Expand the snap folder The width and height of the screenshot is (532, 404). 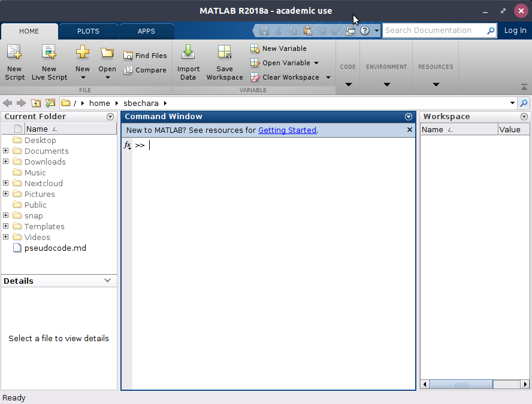(x=6, y=215)
